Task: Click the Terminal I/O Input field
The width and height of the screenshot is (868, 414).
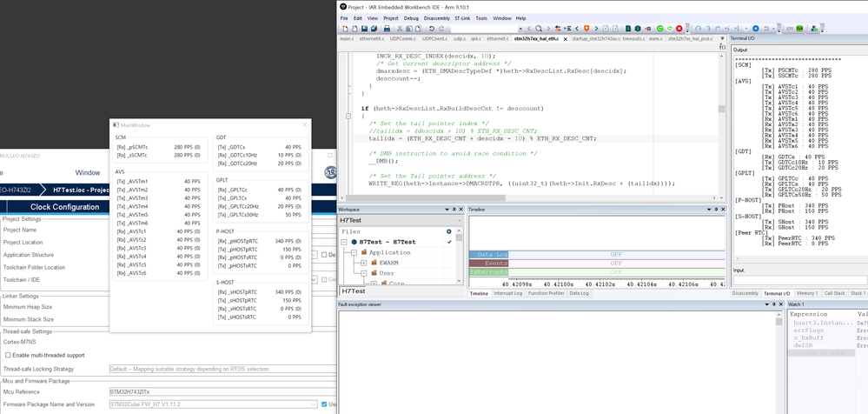Action: pos(800,280)
